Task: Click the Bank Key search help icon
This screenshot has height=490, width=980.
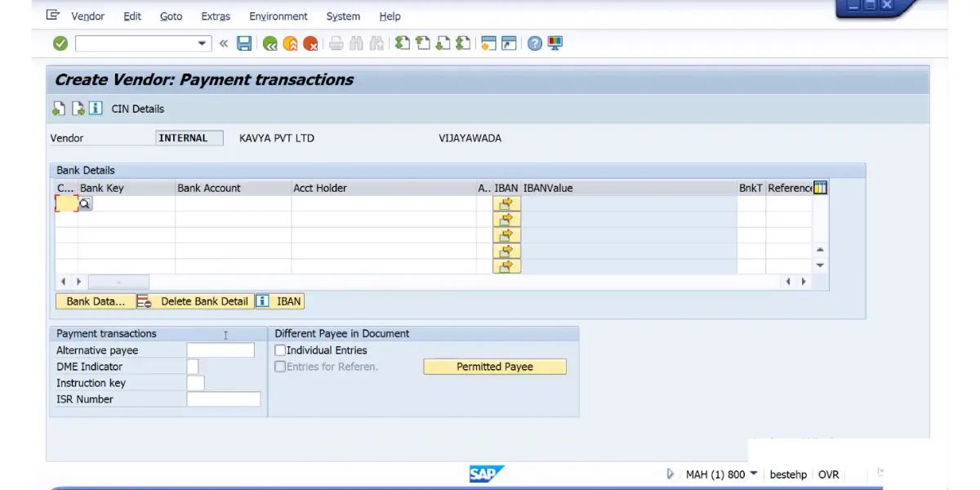Action: (85, 203)
